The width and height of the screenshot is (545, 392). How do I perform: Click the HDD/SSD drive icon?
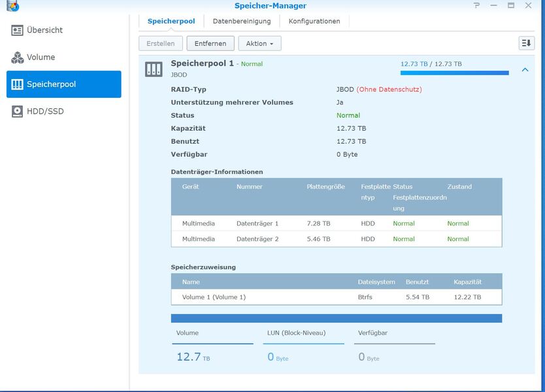coord(17,112)
